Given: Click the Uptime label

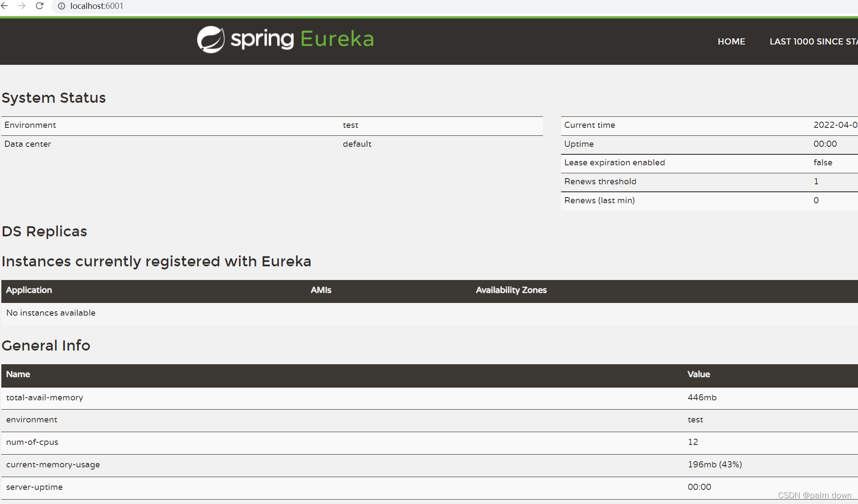Looking at the screenshot, I should point(579,144).
